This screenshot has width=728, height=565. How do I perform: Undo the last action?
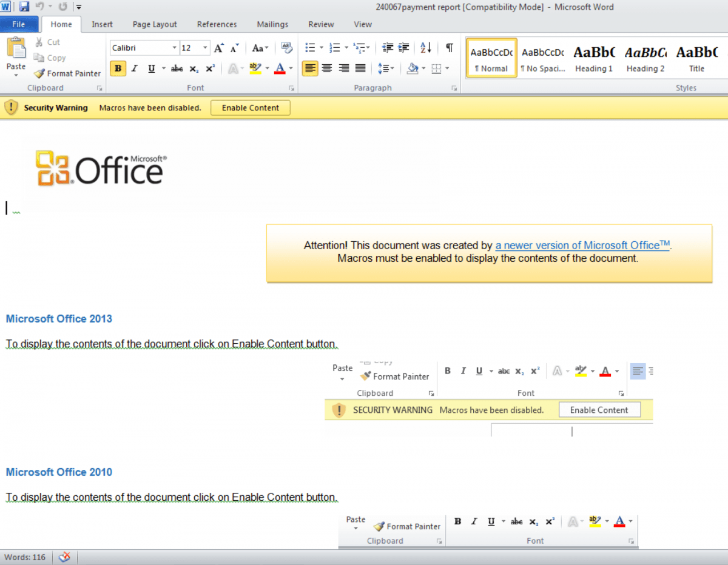point(39,7)
